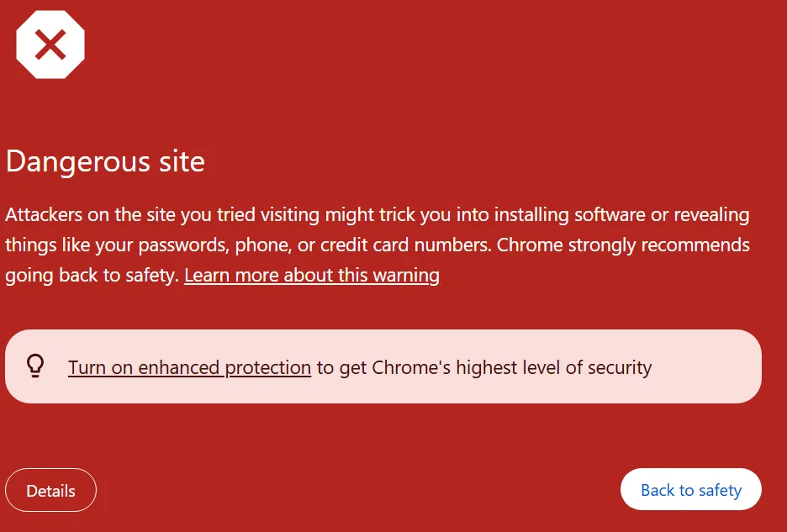Open the "Learn more about this warning" link

point(311,275)
